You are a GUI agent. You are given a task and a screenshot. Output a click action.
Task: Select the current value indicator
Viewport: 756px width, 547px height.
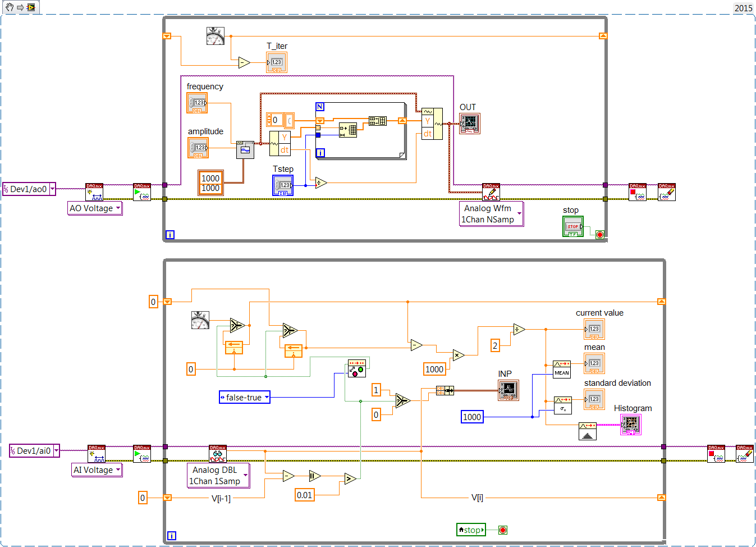pos(594,330)
